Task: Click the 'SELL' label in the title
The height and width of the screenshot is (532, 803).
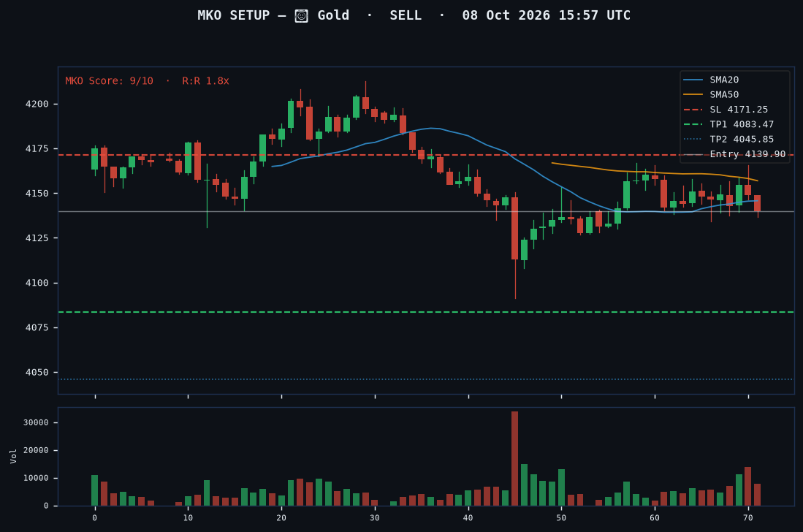Action: point(406,15)
